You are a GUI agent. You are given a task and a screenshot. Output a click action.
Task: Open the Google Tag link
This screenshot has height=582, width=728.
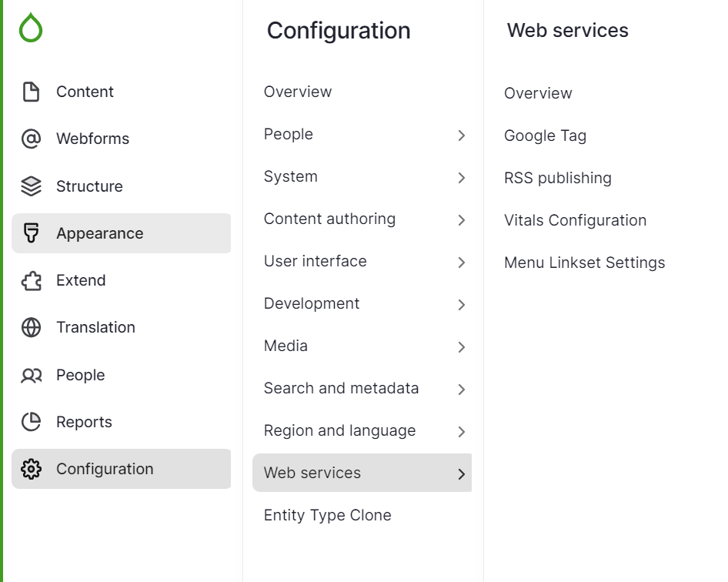tap(545, 135)
